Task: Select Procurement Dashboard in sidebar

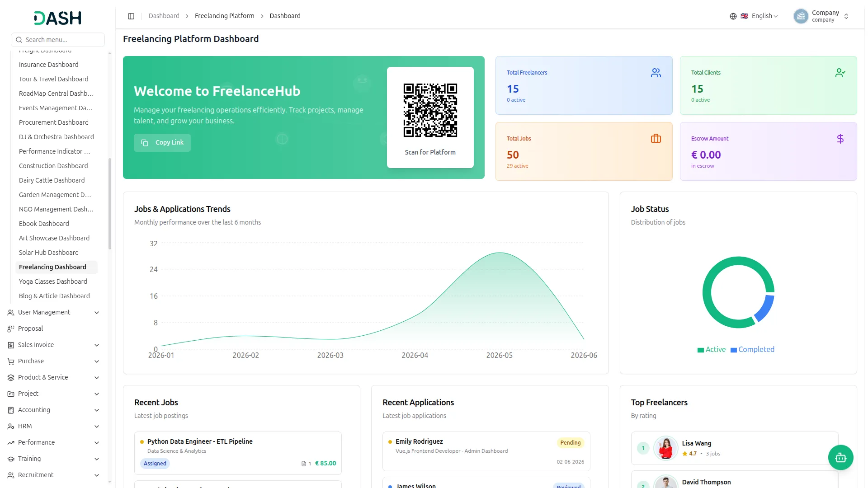Action: [57, 122]
